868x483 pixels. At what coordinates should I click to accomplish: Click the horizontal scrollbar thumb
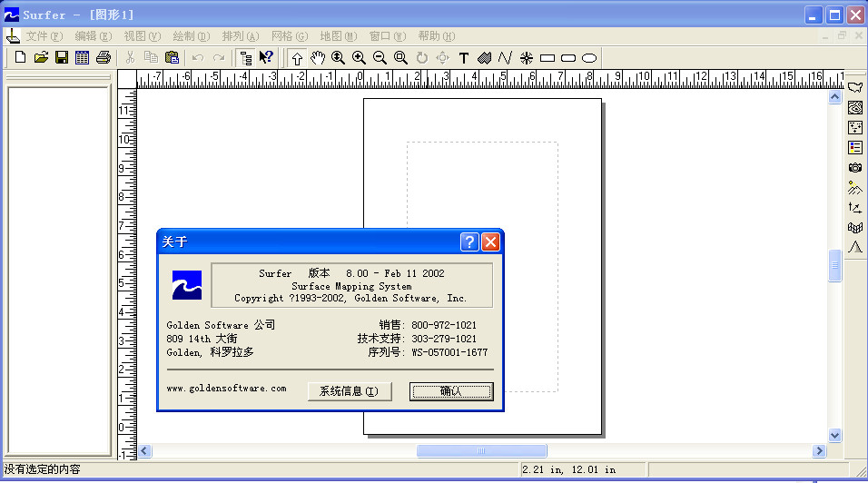pyautogui.click(x=481, y=451)
